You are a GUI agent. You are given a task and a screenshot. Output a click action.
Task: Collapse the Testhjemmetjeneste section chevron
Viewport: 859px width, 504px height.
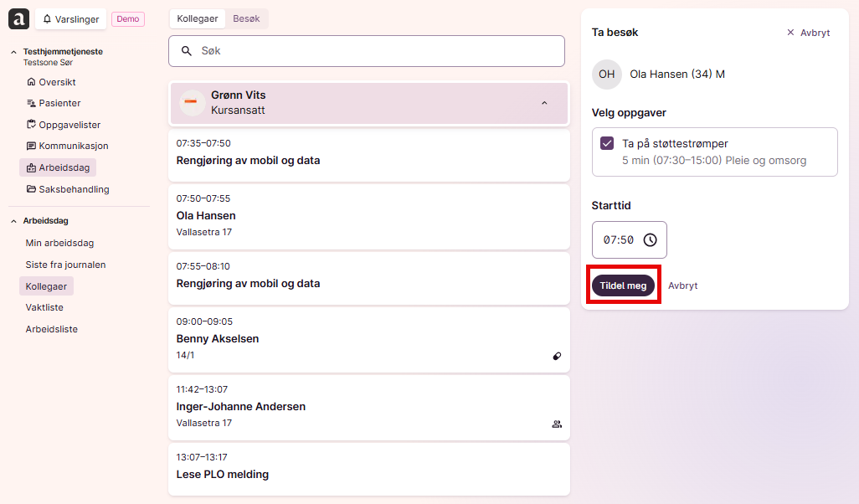click(13, 52)
